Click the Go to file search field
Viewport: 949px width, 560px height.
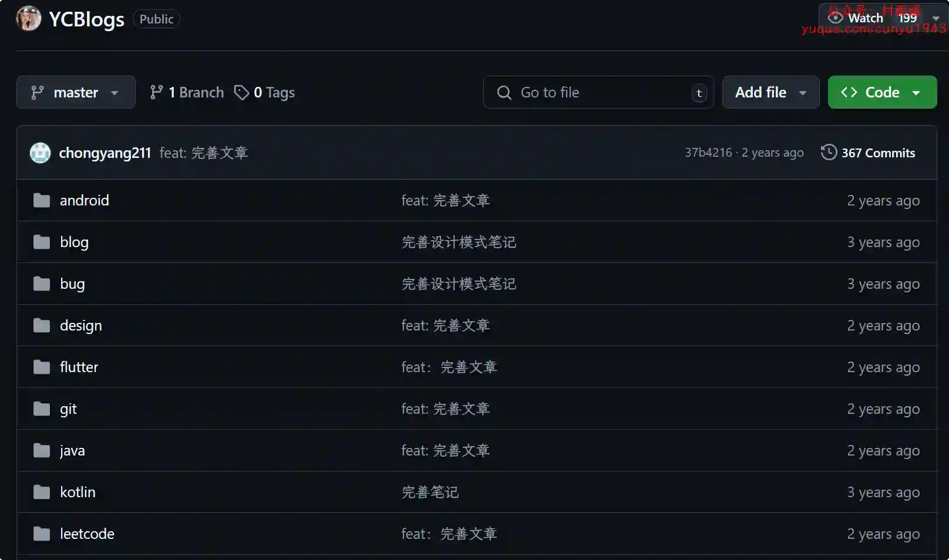(599, 92)
